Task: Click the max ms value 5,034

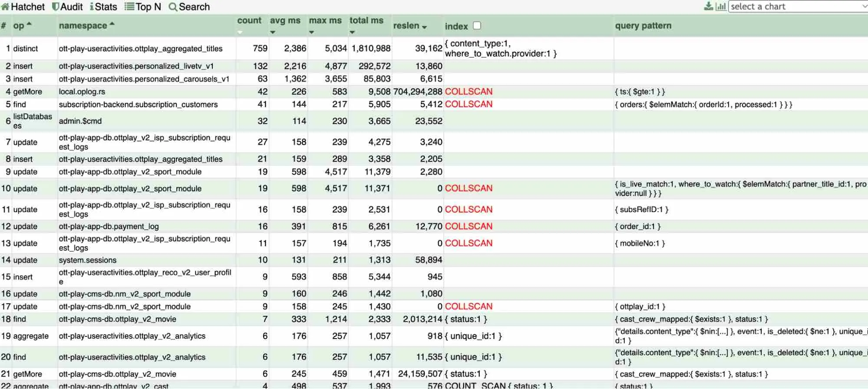Action: (336, 48)
